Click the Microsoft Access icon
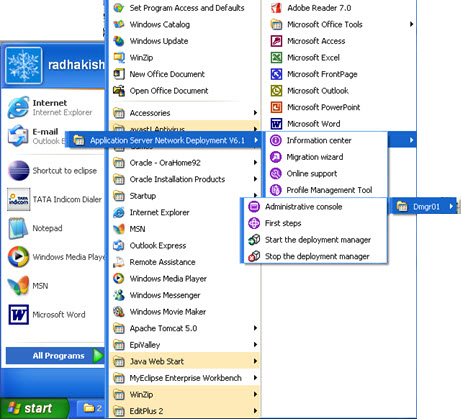Screen dimensions: 461x419 tap(276, 41)
